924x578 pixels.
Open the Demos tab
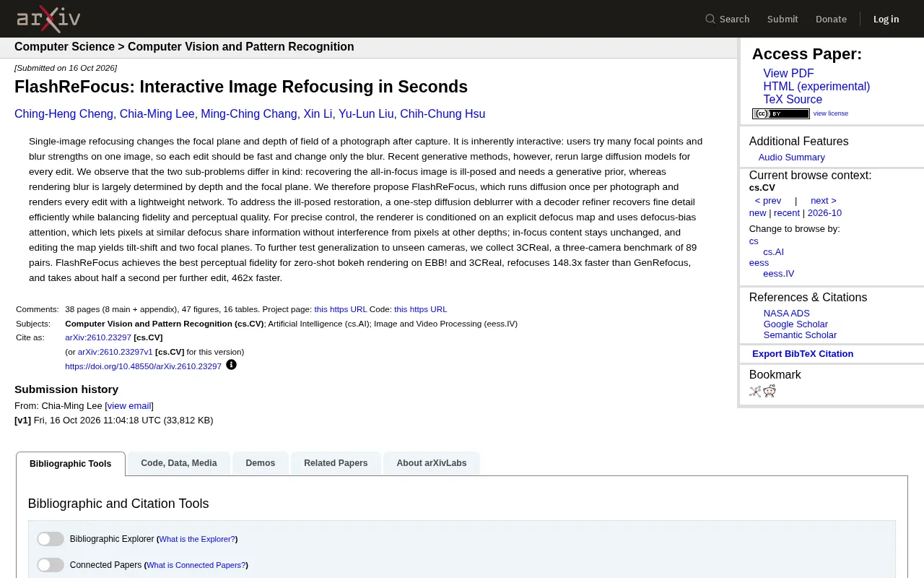point(261,463)
